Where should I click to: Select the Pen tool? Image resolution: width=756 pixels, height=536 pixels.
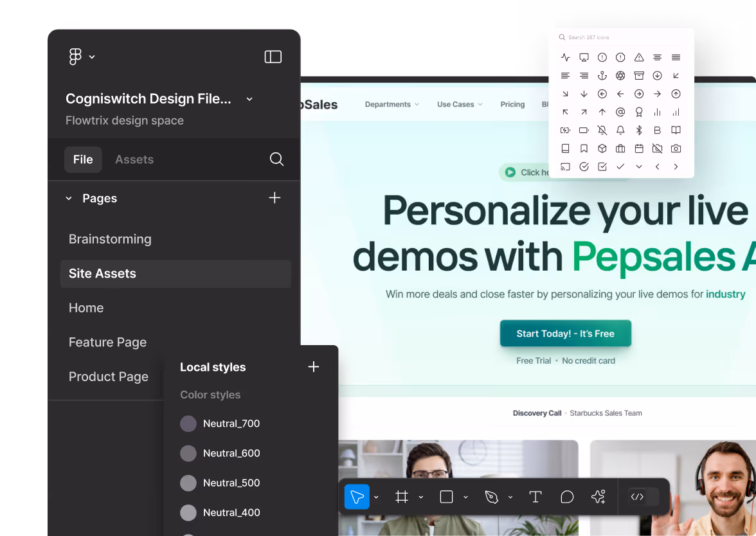click(x=491, y=496)
